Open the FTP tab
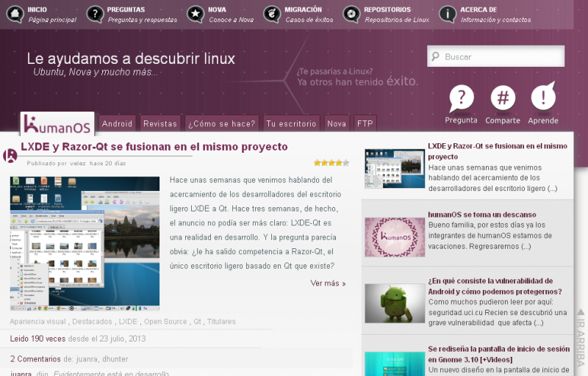Viewport: 588px width, 376px height. pyautogui.click(x=365, y=123)
